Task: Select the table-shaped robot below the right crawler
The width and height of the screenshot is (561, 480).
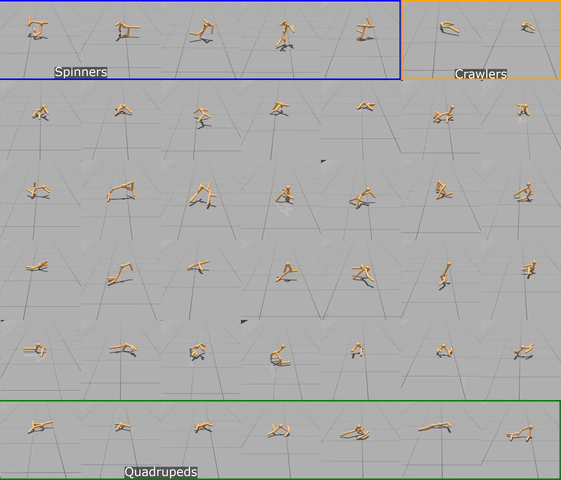Action: 523,109
